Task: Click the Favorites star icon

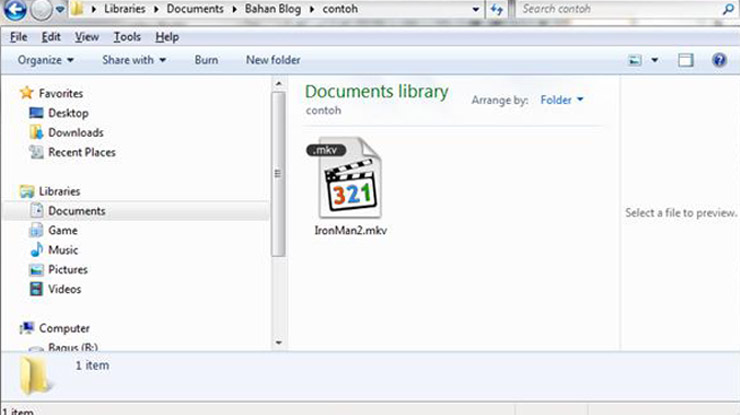Action: pos(26,93)
